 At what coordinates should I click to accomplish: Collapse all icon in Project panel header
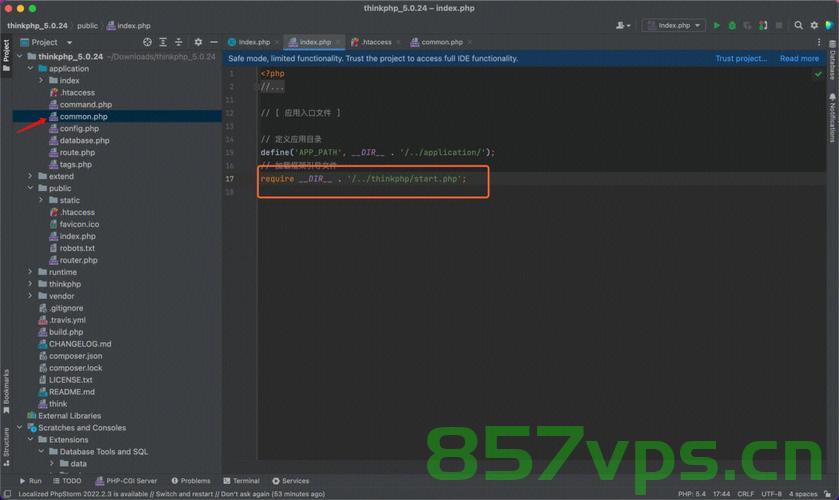point(179,42)
